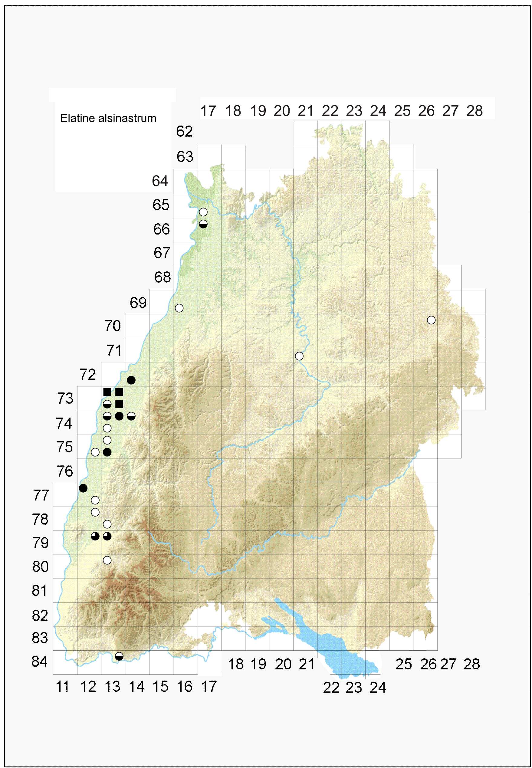This screenshot has width=532, height=768.
Task: Click the left three-quarter-filled circle in row 79
Action: tap(95, 536)
